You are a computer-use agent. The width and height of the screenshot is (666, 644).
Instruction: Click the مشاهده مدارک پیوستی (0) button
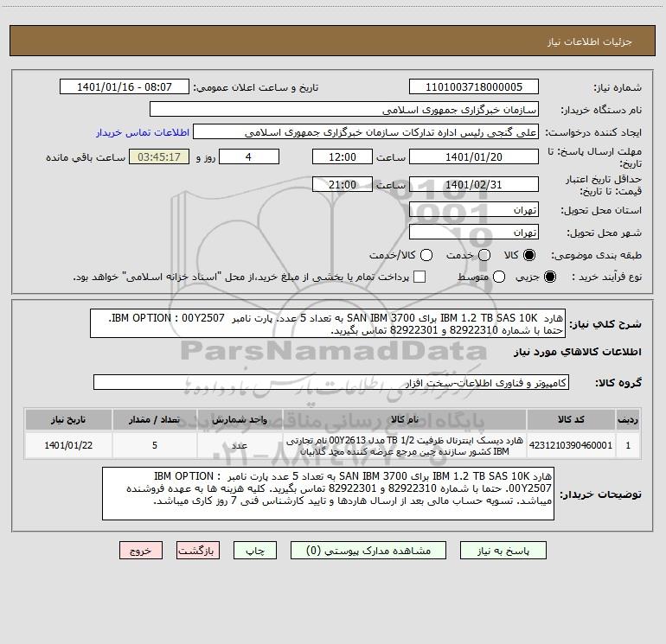tap(368, 551)
